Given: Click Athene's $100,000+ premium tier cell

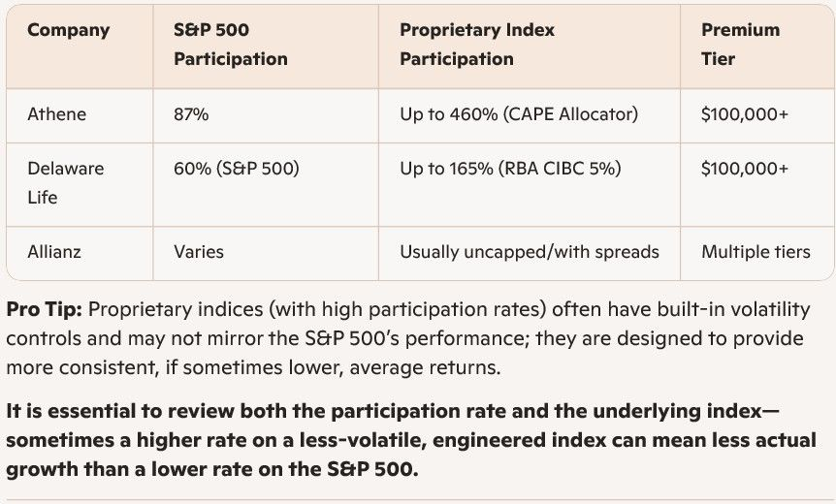Looking at the screenshot, I should click(744, 114).
